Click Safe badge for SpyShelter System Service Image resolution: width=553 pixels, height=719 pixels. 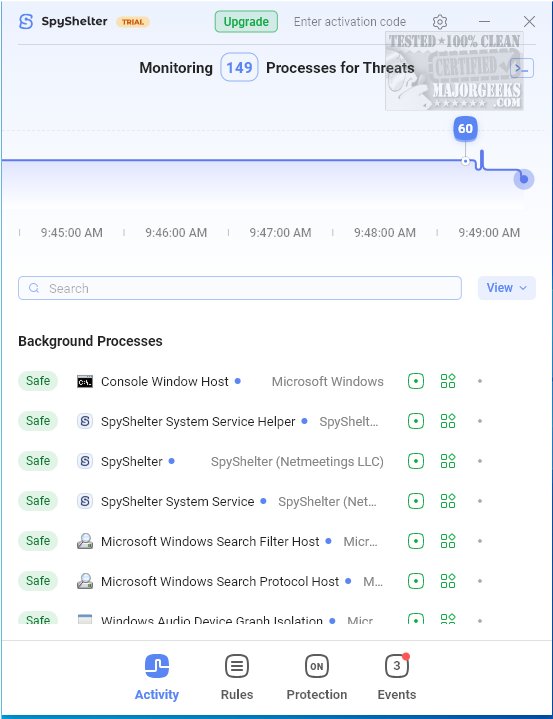pos(38,501)
